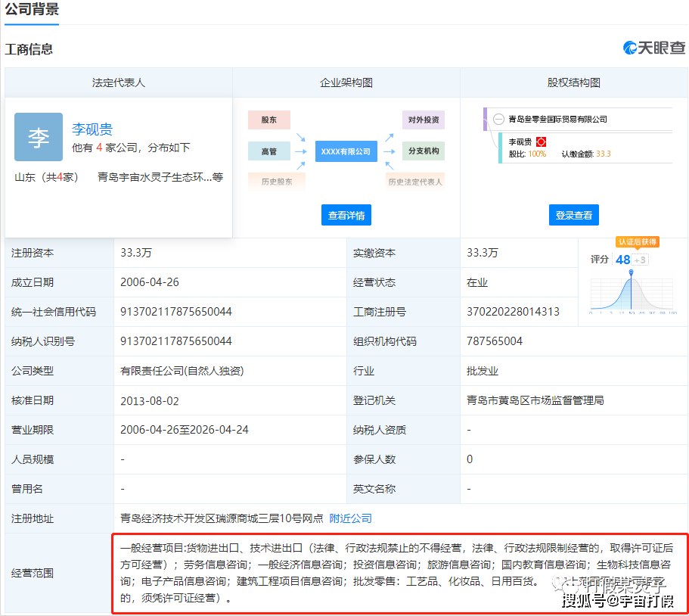689x616 pixels.
Task: Select the 历史法定代表人 box in the diagram
Action: pos(415,182)
